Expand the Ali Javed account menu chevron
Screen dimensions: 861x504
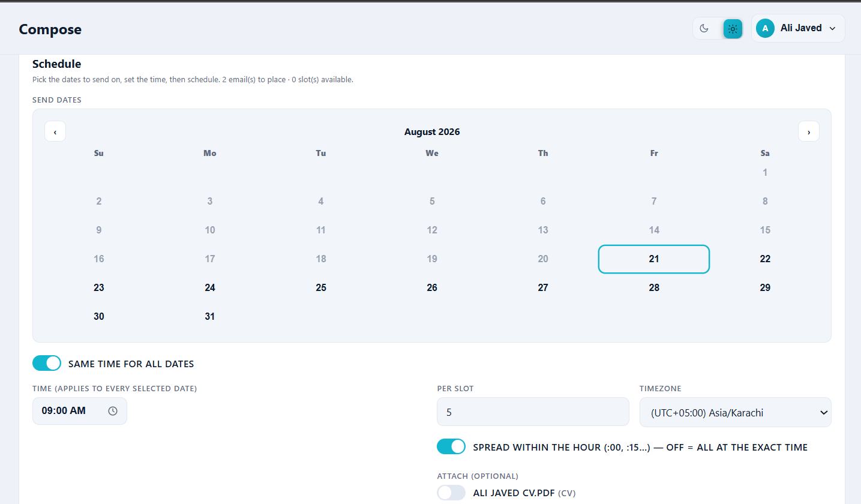pos(832,29)
